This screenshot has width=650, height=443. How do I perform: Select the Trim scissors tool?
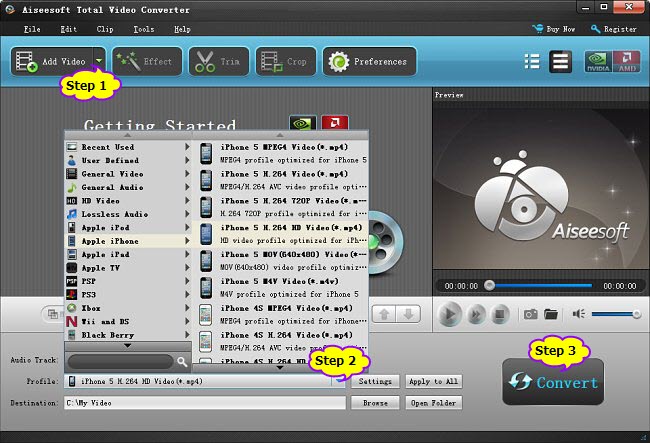[219, 61]
